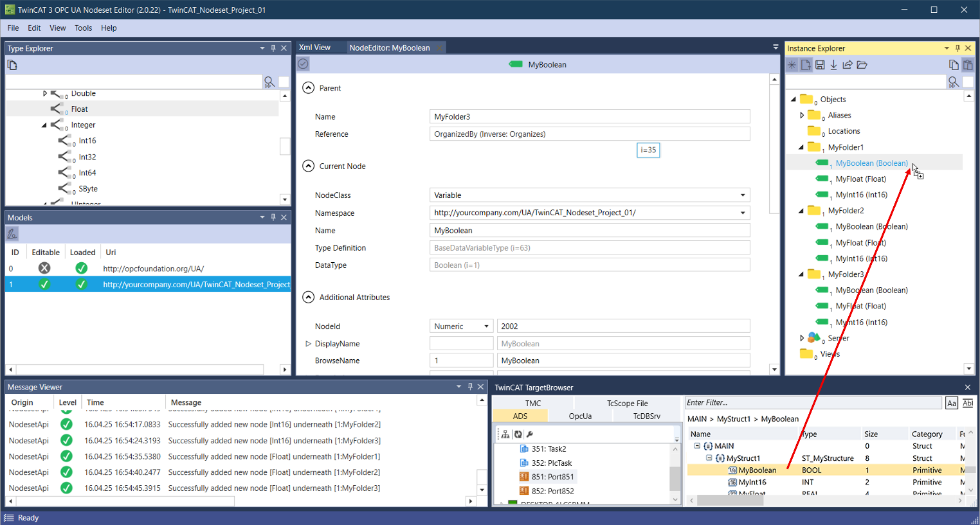Click Message Viewer scroll-right arrow
The height and width of the screenshot is (525, 980).
(471, 501)
